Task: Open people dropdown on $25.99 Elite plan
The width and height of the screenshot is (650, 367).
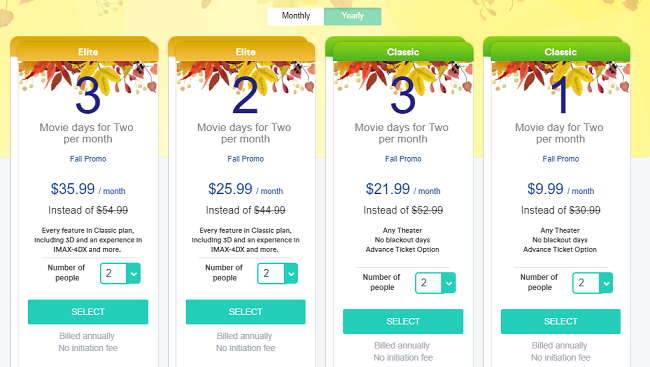Action: click(x=277, y=273)
